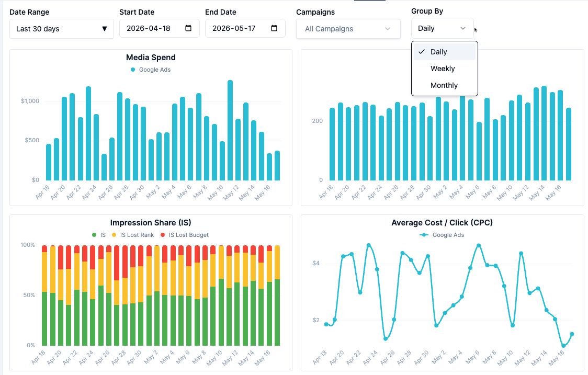Click the End Date input field

pyautogui.click(x=245, y=28)
